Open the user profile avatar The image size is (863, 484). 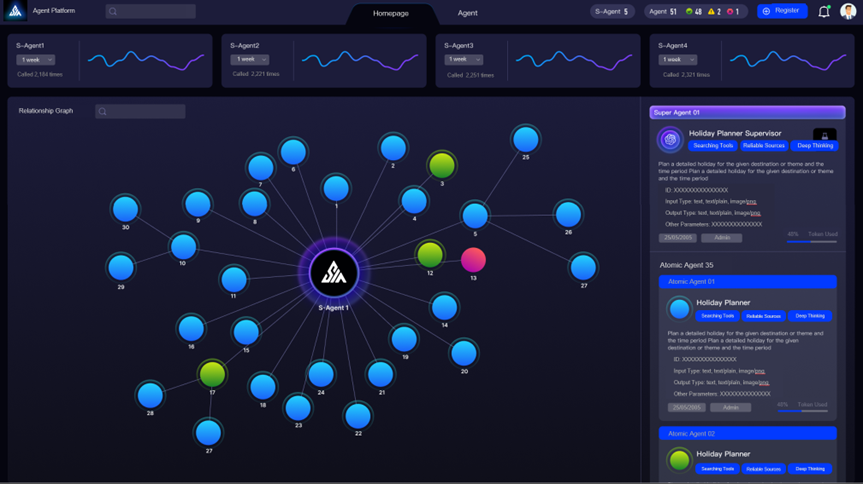point(848,12)
